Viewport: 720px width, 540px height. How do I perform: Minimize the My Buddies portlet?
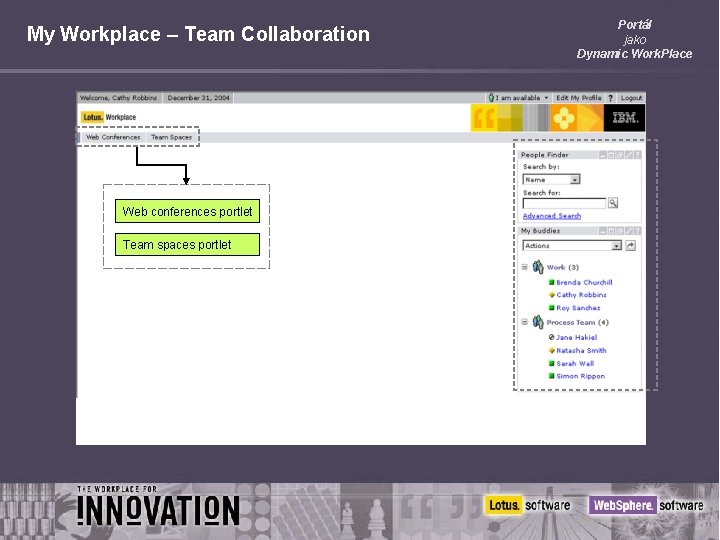tap(603, 231)
